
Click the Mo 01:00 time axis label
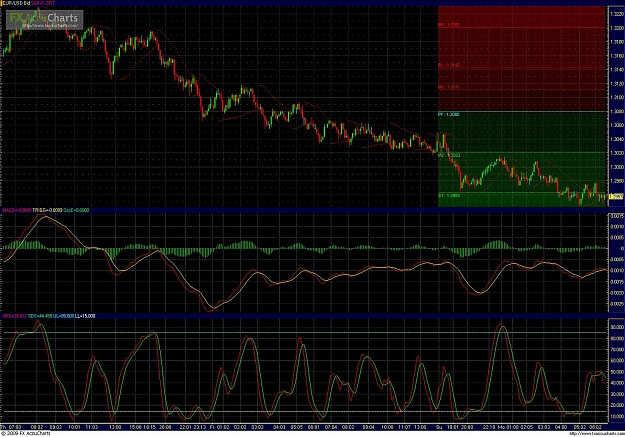[x=506, y=427]
